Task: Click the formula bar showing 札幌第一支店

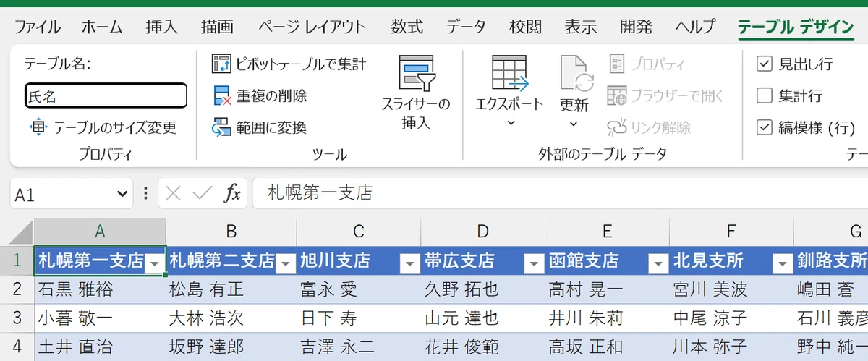Action: point(561,193)
